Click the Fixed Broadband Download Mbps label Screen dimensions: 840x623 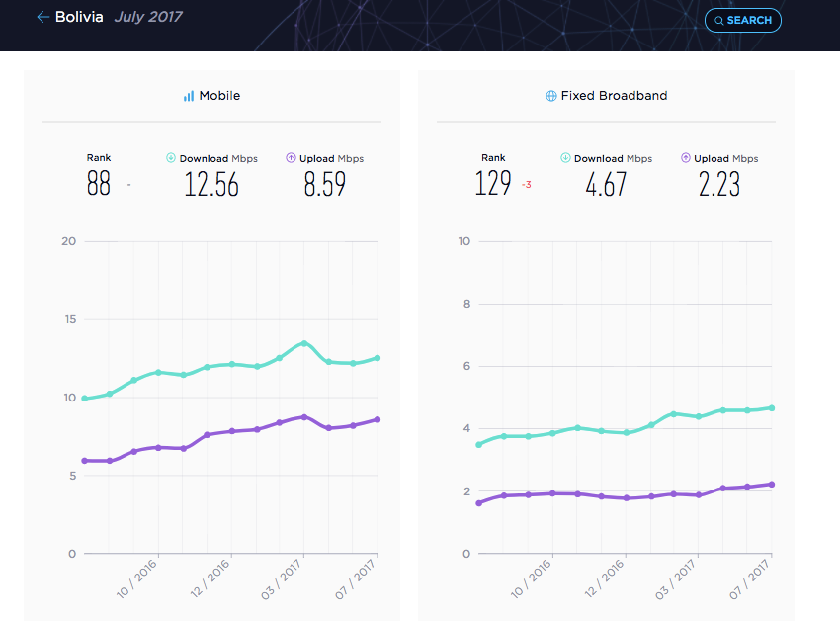(x=614, y=158)
